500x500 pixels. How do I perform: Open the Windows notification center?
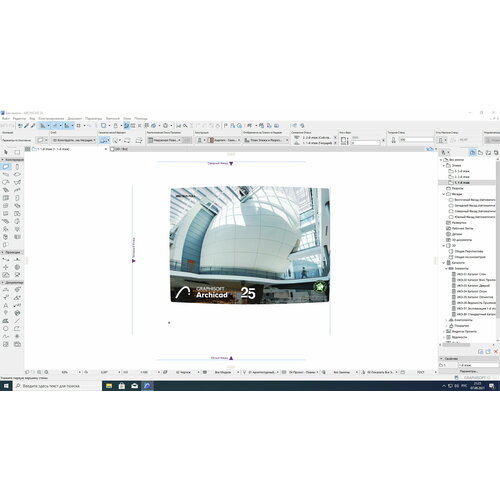[x=492, y=386]
